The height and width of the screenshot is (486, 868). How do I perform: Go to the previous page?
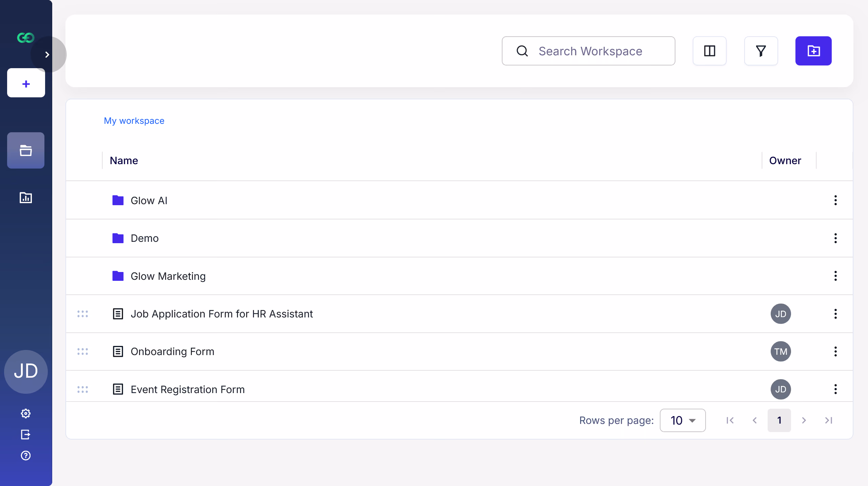755,420
